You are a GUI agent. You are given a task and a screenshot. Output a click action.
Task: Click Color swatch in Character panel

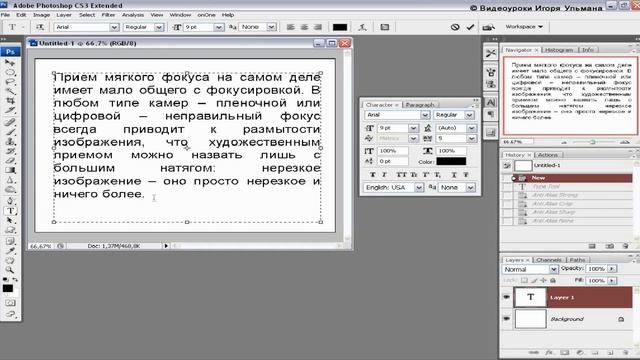coord(451,161)
